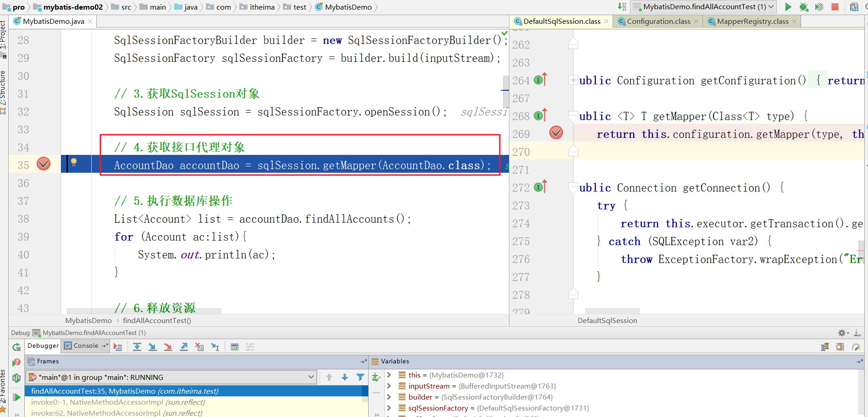This screenshot has height=417, width=868.
Task: Open the Structure tool window stripe
Action: (x=4, y=93)
